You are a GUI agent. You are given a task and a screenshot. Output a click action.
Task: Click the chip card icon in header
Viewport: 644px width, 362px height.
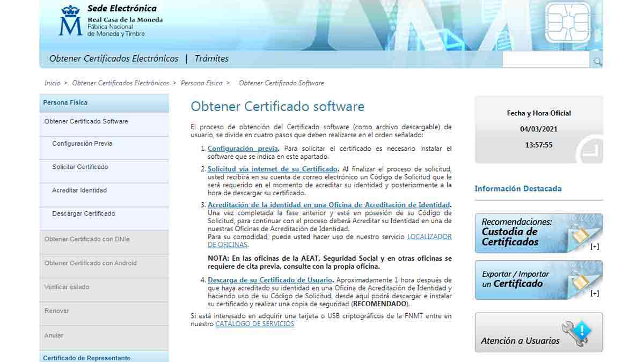(x=567, y=23)
